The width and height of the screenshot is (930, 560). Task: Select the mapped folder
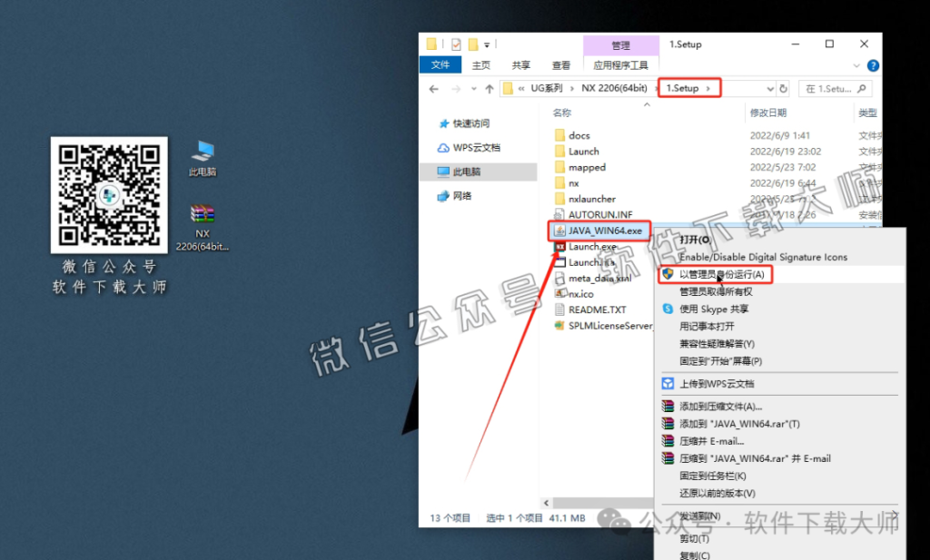[587, 168]
